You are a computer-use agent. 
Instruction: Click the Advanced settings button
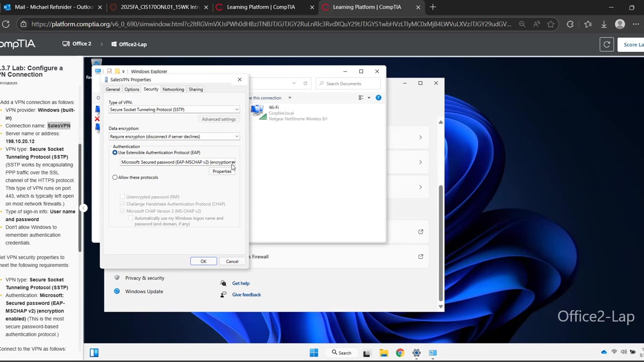(x=219, y=119)
